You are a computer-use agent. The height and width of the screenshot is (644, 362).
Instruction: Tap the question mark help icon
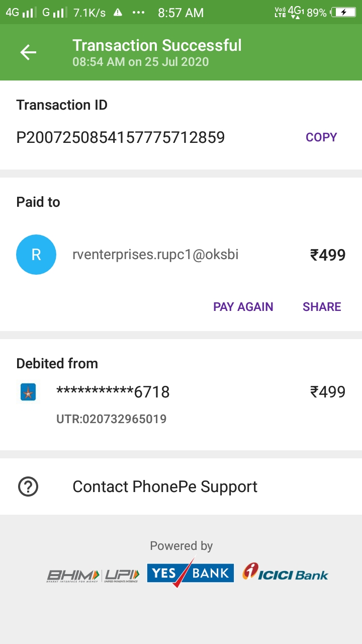(28, 487)
